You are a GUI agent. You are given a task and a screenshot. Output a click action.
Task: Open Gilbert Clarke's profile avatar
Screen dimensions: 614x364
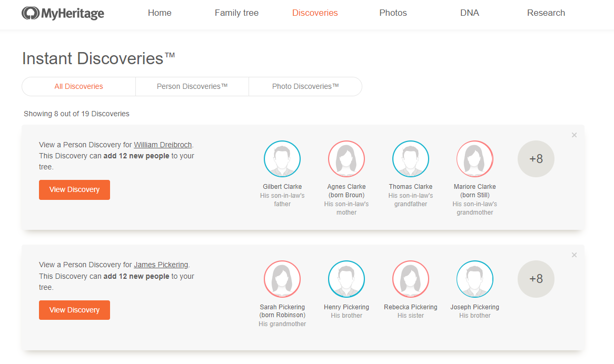pos(282,158)
